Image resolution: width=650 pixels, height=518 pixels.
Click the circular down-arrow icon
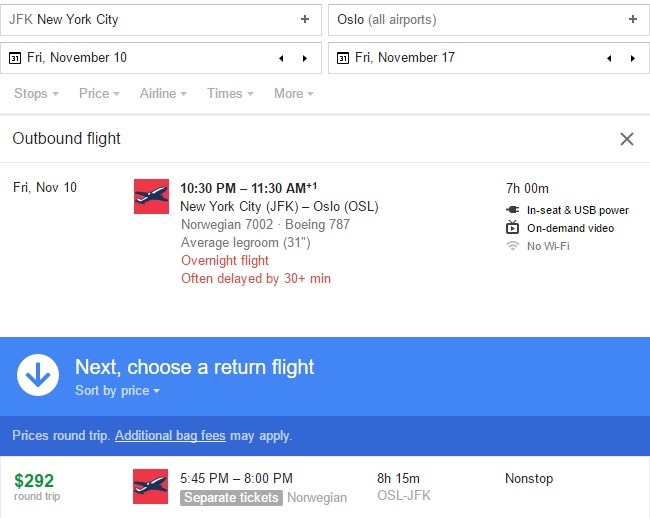[x=38, y=375]
